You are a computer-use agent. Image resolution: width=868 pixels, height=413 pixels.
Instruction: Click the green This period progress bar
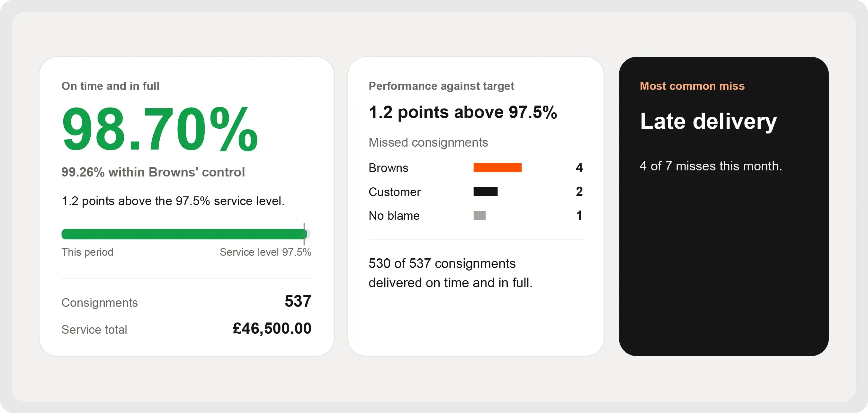point(184,234)
